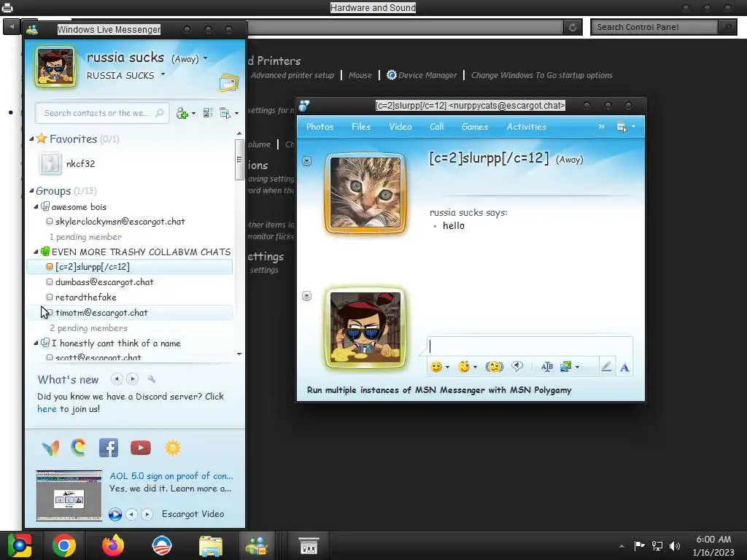Click the Search Control Panel field
Screen dimensions: 747x560
[x=654, y=27]
